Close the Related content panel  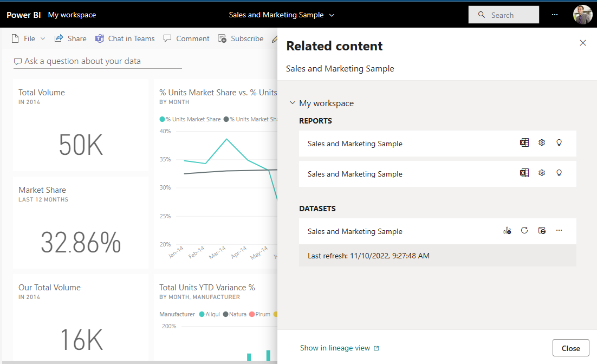pos(582,43)
